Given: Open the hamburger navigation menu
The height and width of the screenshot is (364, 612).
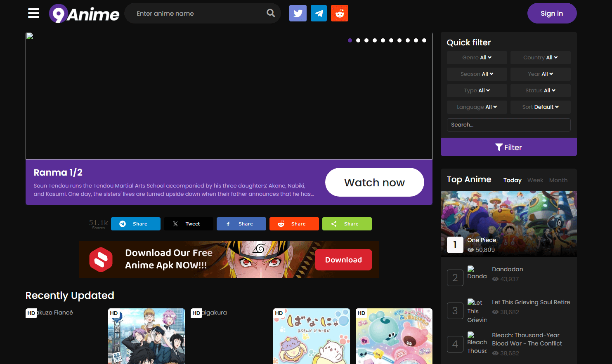Looking at the screenshot, I should [33, 13].
